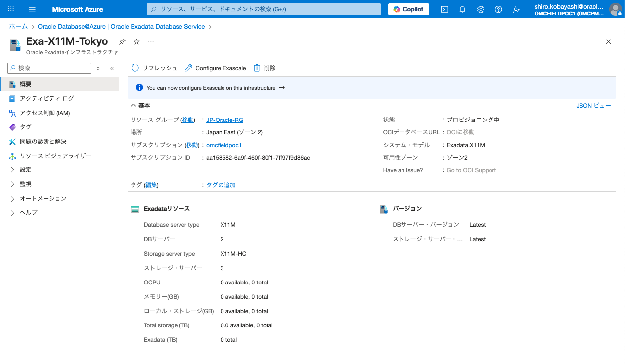625x364 pixels.
Task: Click the subscription ID value
Action: tap(258, 158)
